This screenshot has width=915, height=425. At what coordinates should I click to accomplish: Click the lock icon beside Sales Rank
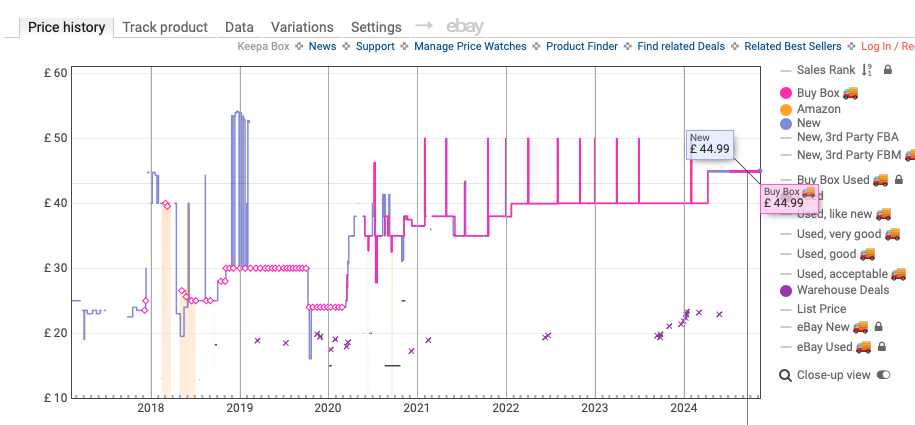click(886, 70)
